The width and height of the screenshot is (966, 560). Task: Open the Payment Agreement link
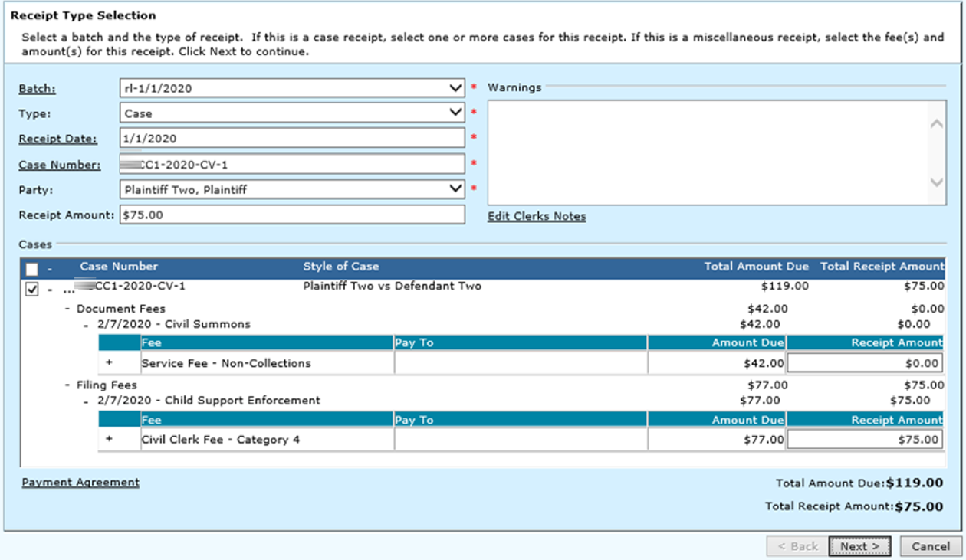click(x=80, y=483)
